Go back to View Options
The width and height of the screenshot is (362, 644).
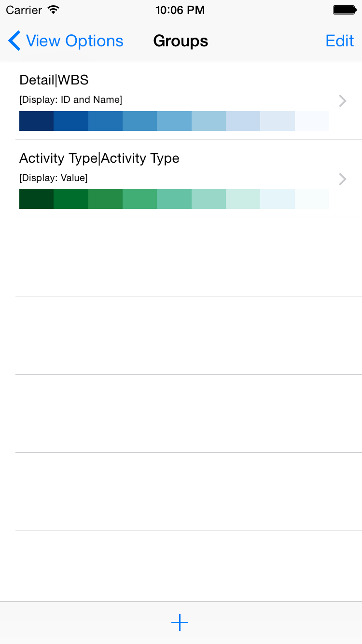click(74, 41)
